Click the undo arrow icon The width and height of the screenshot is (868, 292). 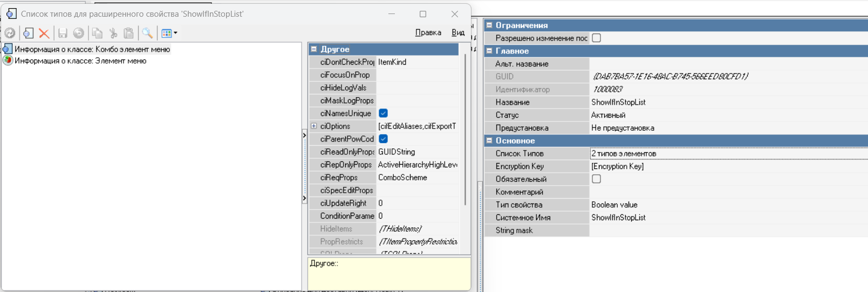pos(79,33)
